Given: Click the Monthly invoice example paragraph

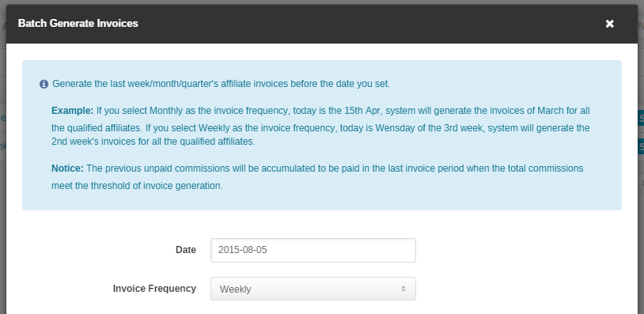Looking at the screenshot, I should [320, 127].
